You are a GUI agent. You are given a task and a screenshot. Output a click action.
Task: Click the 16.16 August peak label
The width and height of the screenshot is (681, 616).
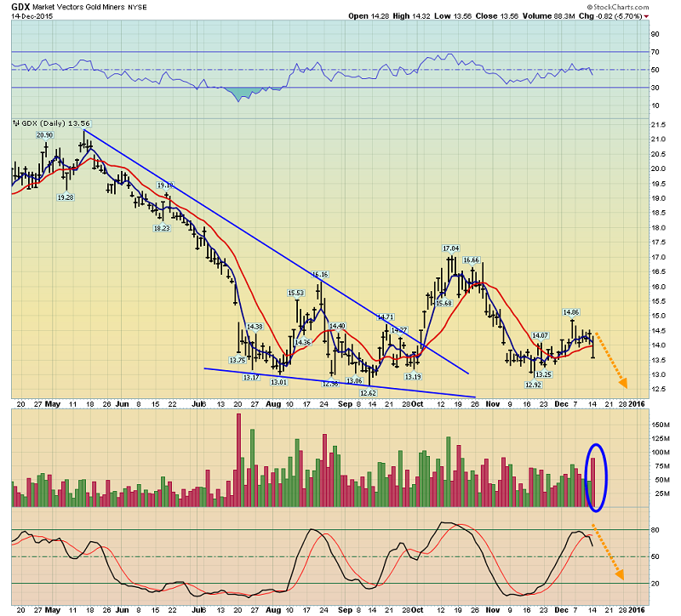pos(320,274)
